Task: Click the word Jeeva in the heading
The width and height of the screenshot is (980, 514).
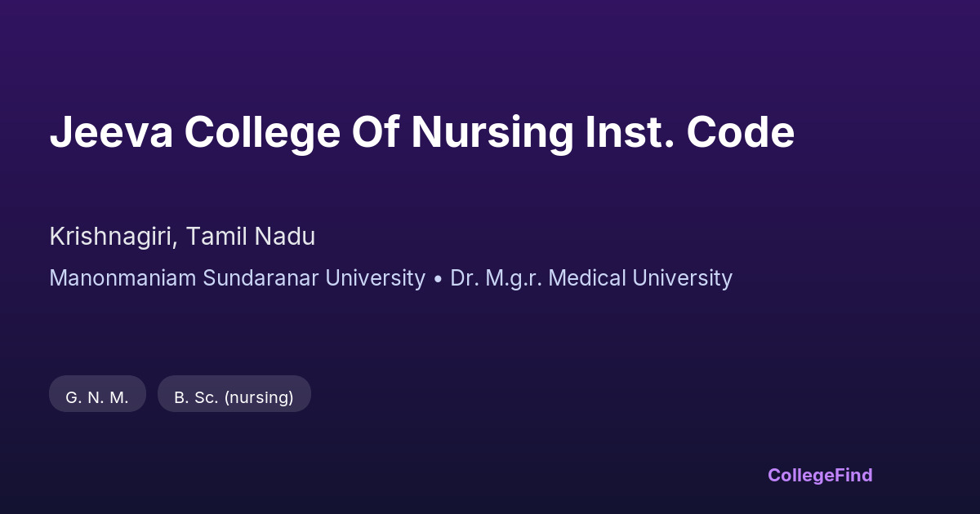Action: pos(111,133)
